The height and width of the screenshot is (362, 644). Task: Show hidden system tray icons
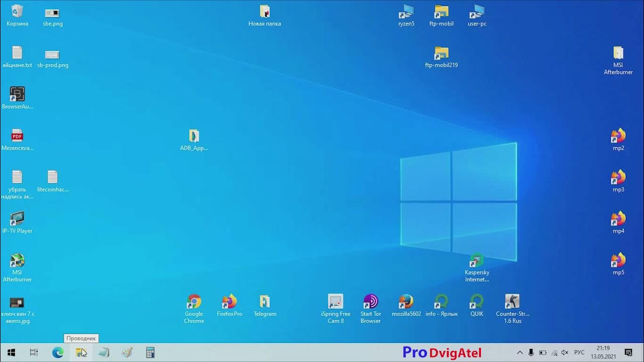(x=520, y=353)
